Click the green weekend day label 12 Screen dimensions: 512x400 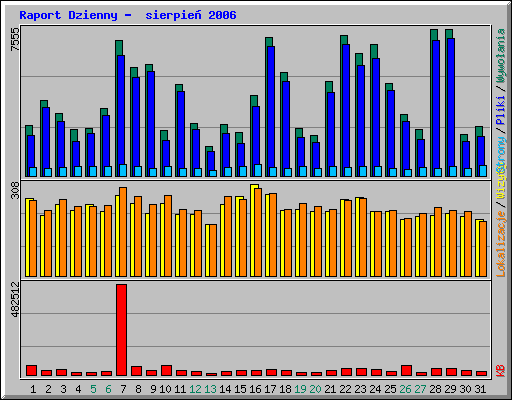coord(195,389)
